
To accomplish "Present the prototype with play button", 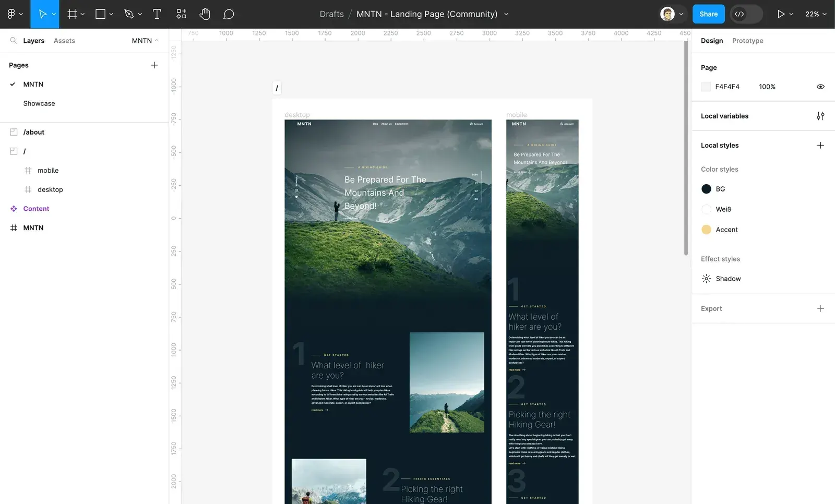I will pyautogui.click(x=781, y=14).
